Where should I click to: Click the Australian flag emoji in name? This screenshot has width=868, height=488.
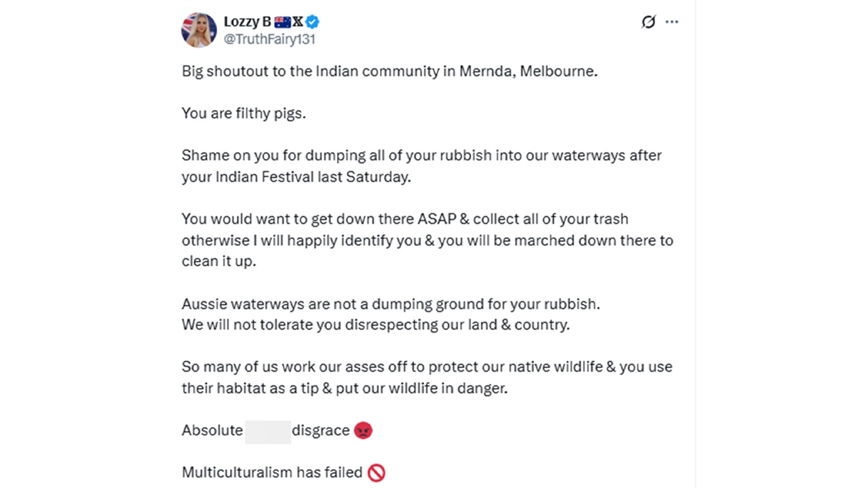[x=283, y=22]
